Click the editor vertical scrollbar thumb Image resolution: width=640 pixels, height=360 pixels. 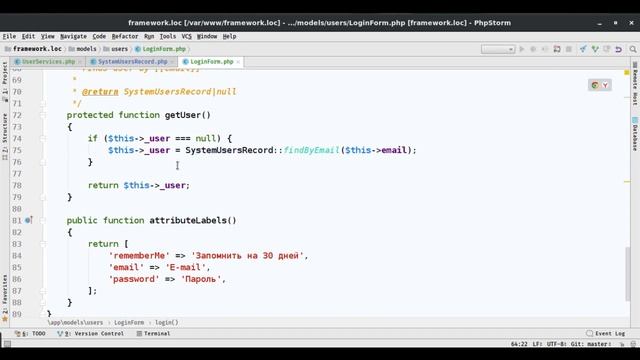[x=627, y=274]
